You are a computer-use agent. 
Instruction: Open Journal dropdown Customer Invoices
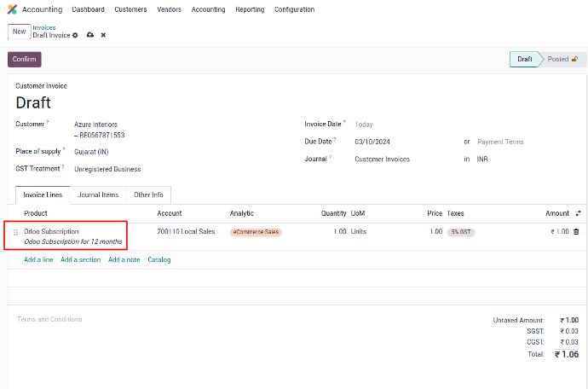click(x=382, y=160)
